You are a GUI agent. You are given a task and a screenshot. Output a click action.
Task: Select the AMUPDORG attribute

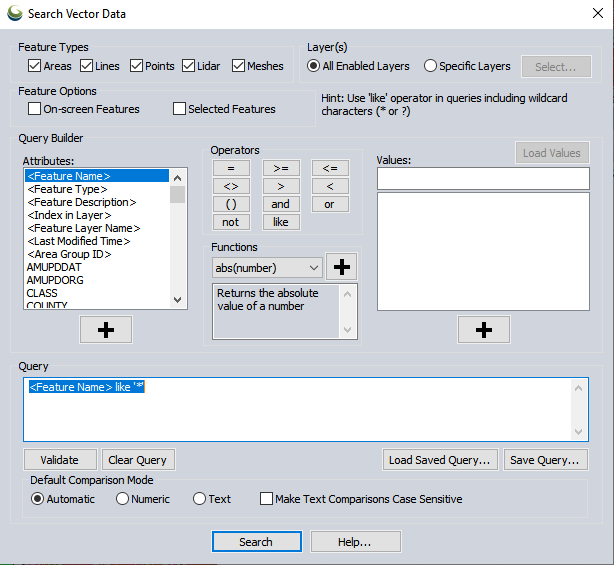[56, 280]
